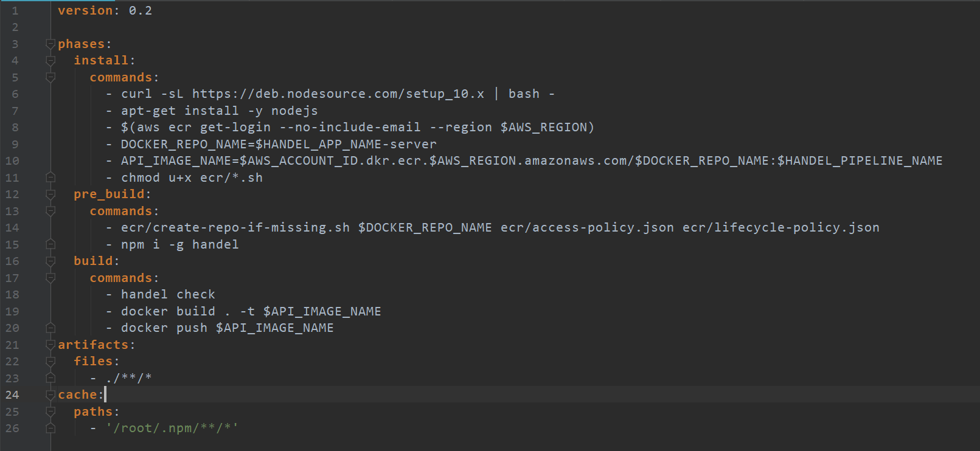Image resolution: width=980 pixels, height=451 pixels.
Task: Click line number 24 in the gutter
Action: point(12,395)
